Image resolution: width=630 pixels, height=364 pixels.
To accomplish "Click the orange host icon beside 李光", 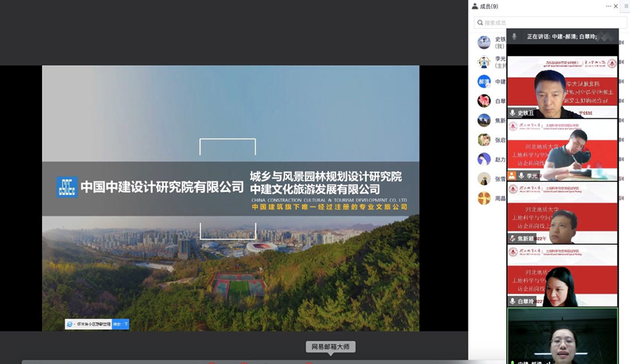I will point(512,176).
